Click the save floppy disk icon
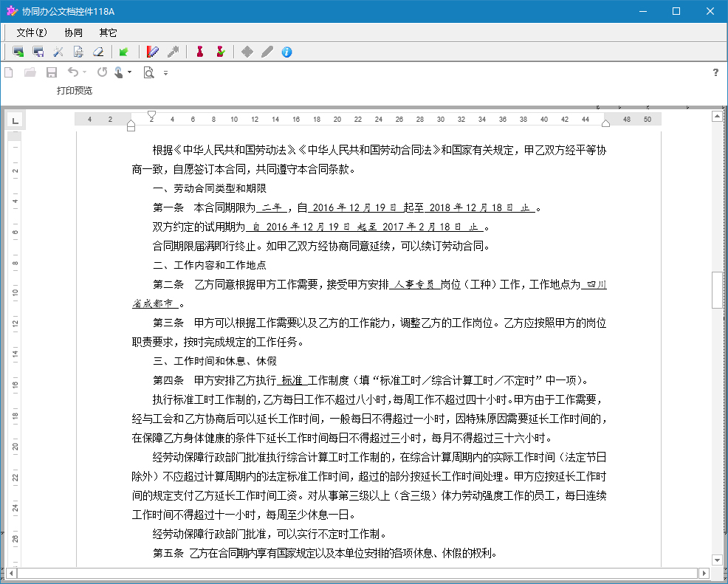The height and width of the screenshot is (584, 728). [x=52, y=72]
